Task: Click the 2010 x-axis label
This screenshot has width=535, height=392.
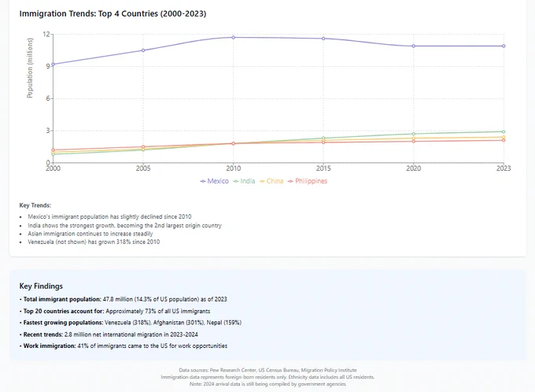Action: tap(234, 168)
